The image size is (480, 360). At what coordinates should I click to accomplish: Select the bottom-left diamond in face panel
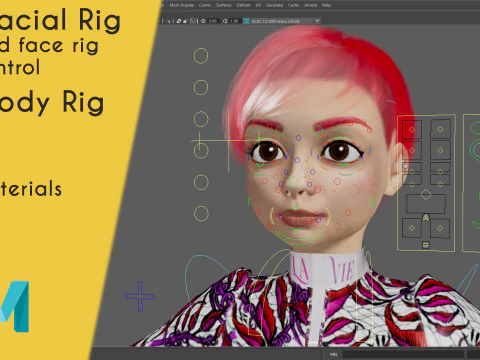[x=412, y=228]
